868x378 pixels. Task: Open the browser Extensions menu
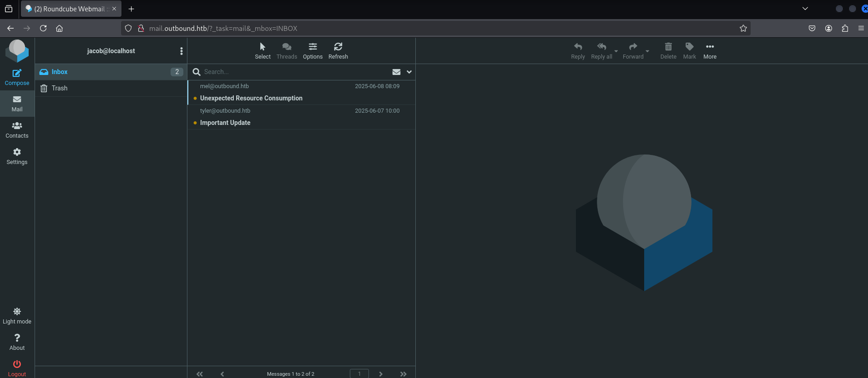845,28
